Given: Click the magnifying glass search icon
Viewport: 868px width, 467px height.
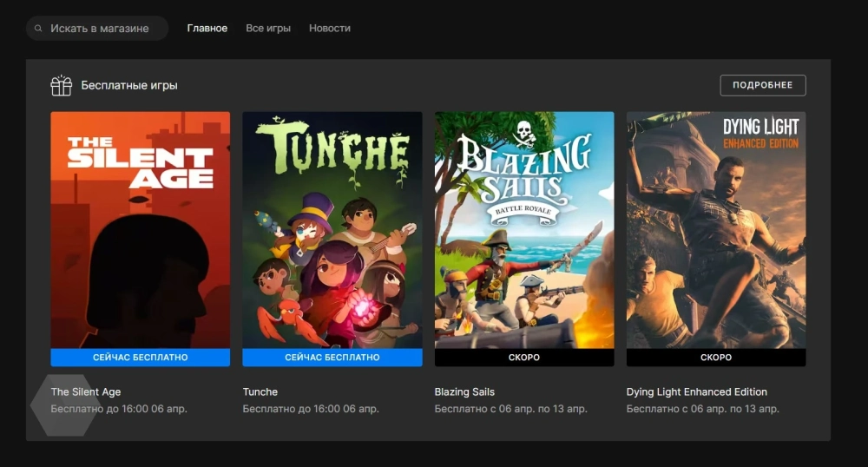Looking at the screenshot, I should click(x=38, y=29).
